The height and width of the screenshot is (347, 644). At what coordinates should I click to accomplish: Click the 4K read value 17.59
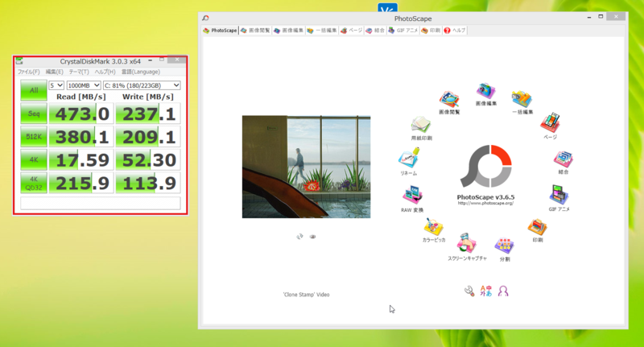(x=81, y=159)
